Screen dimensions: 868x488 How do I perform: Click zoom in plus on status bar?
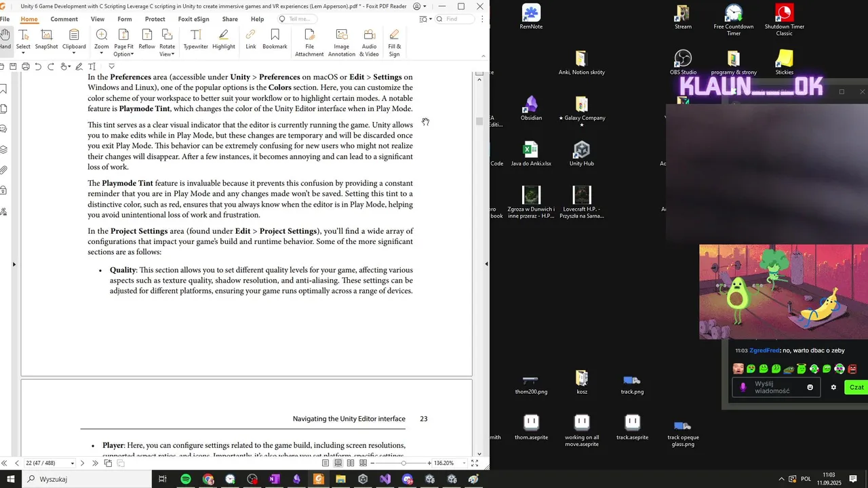[429, 463]
